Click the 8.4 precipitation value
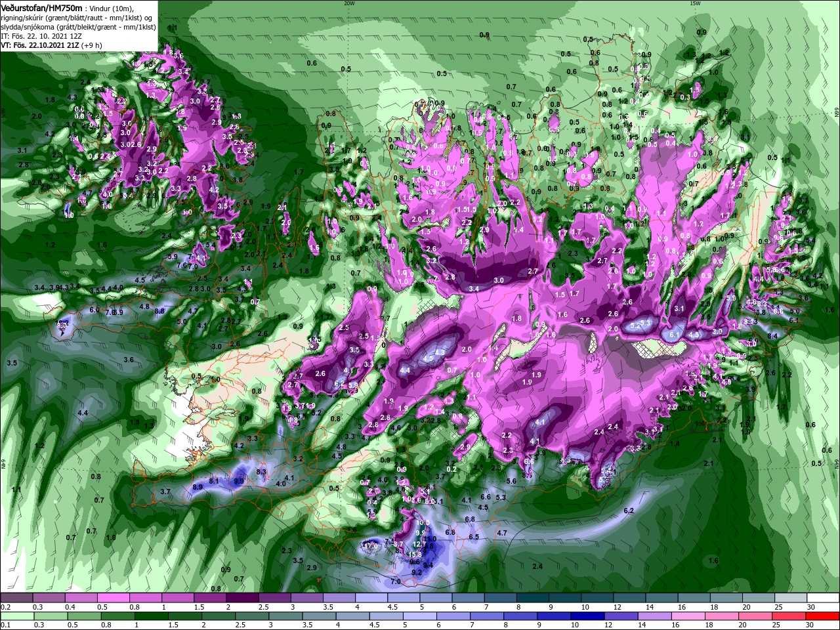Image resolution: width=840 pixels, height=630 pixels. [772, 336]
